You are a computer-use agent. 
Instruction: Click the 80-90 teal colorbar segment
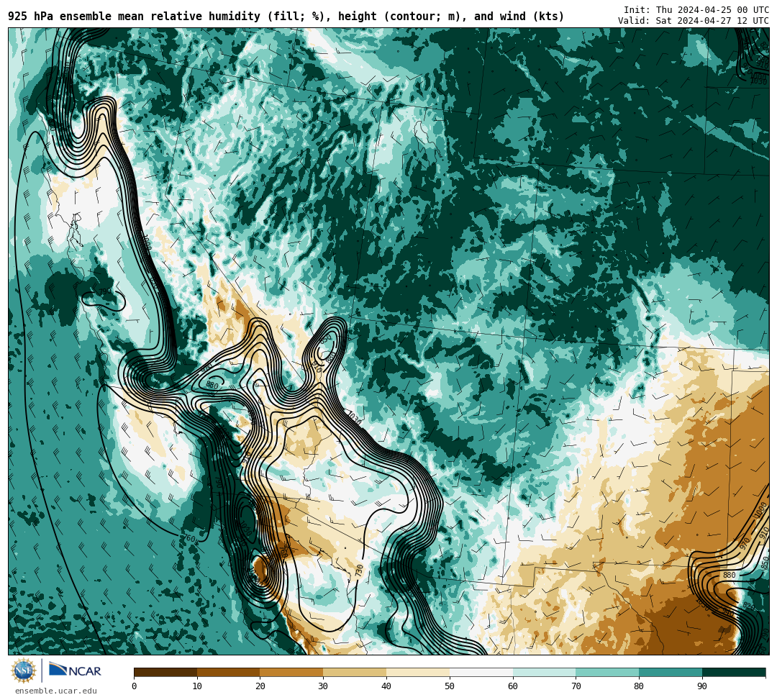click(671, 672)
